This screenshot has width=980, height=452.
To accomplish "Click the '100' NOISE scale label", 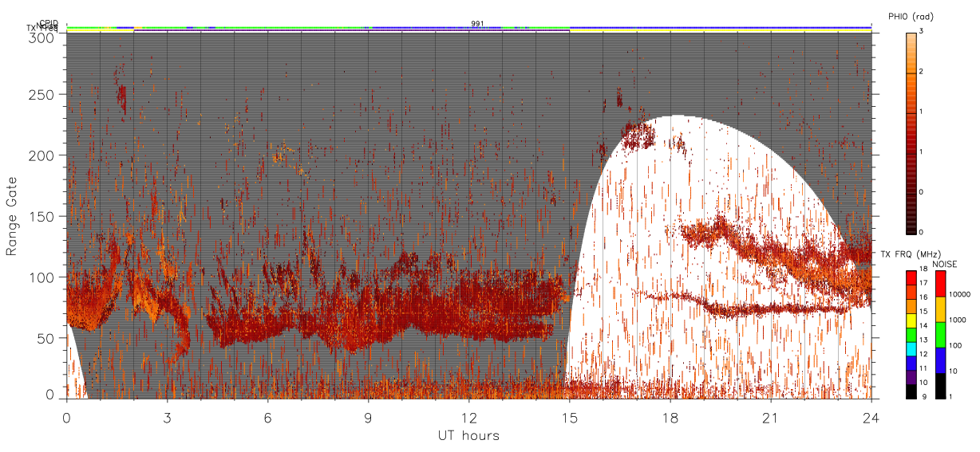I will (956, 346).
